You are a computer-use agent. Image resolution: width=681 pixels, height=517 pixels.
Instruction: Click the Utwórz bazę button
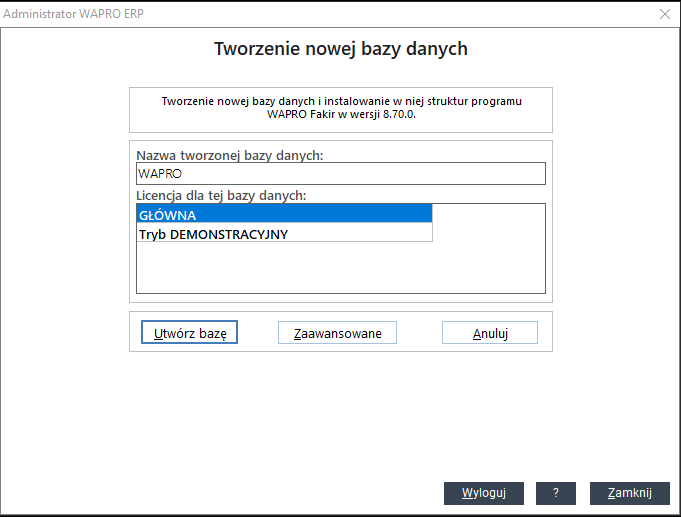click(189, 332)
